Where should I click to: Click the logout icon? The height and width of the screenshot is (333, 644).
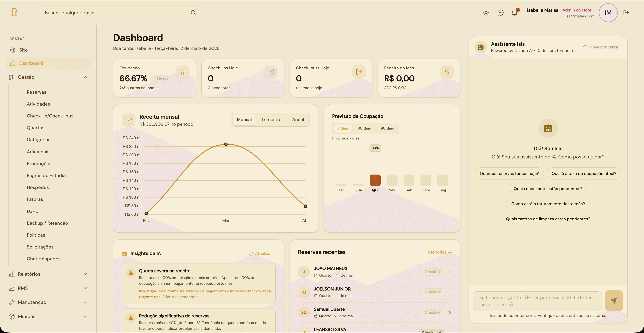coord(626,13)
